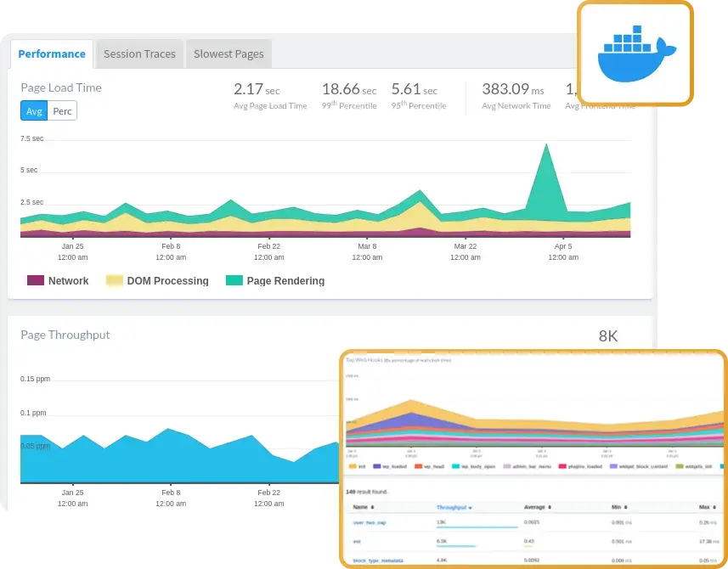Select the Avg toggle button

34,111
